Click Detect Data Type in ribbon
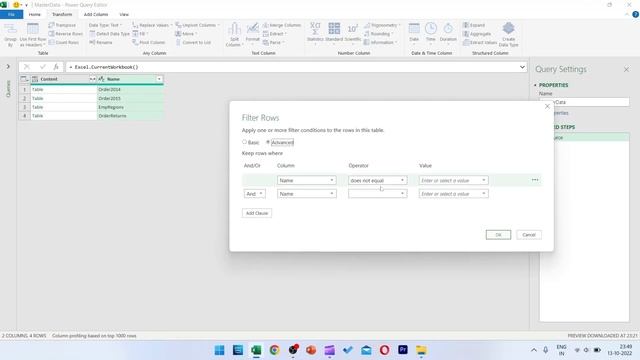This screenshot has width=640, height=360. (109, 34)
